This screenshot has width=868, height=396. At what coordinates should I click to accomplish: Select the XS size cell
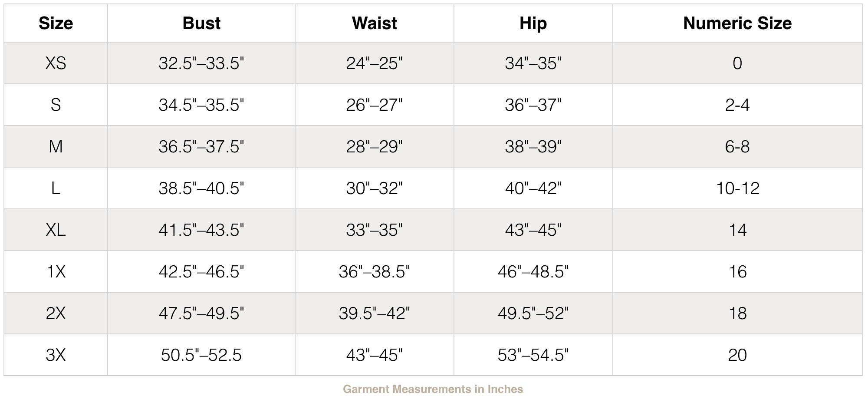click(x=56, y=63)
